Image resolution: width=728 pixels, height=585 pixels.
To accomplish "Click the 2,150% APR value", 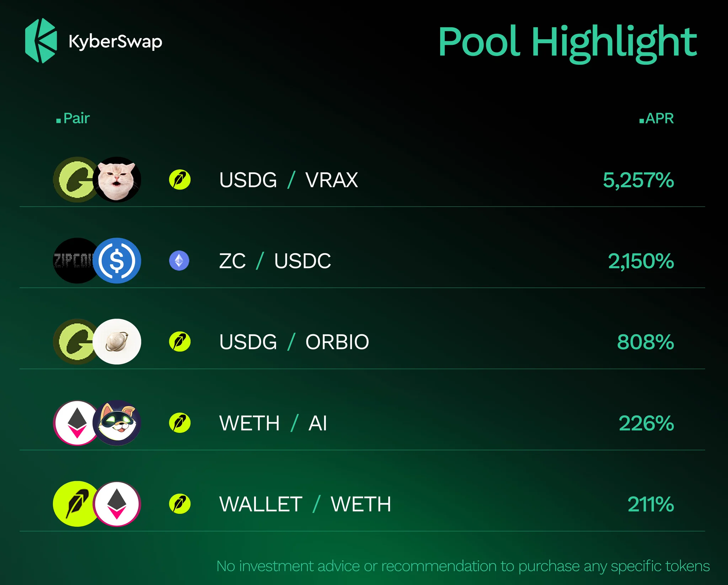I will 641,261.
